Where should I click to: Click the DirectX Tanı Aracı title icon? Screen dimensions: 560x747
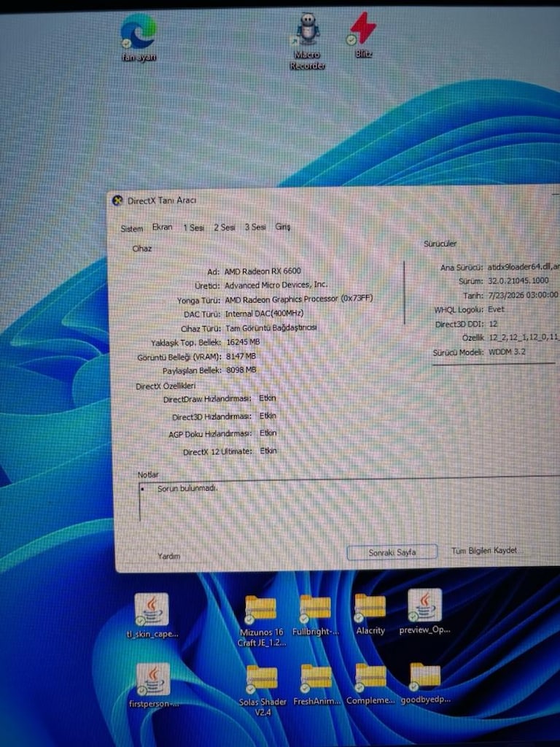pos(117,201)
